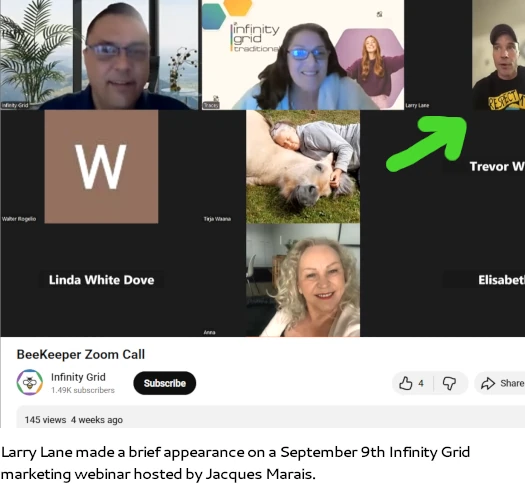
Task: Click the like count number 4
Action: click(x=421, y=383)
